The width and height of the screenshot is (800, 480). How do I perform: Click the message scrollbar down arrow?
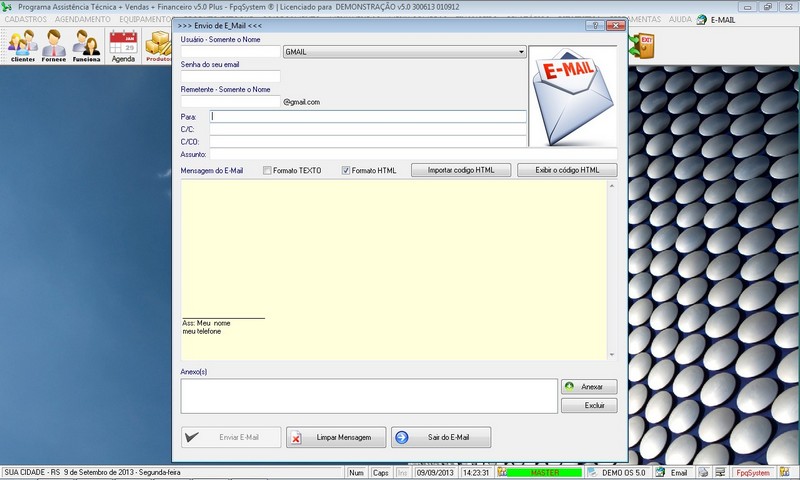point(612,355)
